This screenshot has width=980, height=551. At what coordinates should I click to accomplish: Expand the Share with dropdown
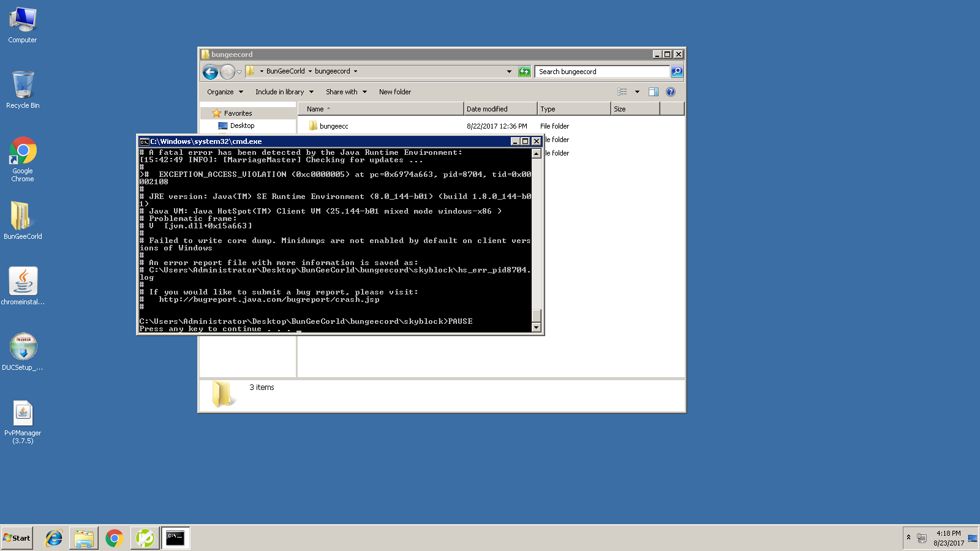(x=346, y=92)
